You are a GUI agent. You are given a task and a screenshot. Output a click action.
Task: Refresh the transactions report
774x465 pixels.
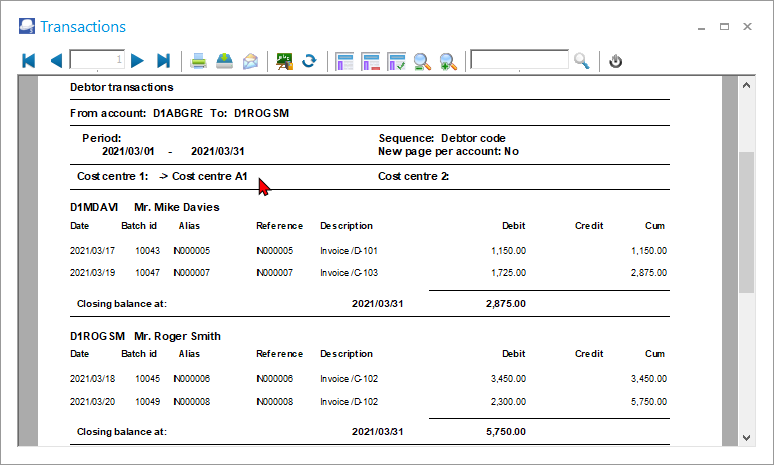(x=309, y=61)
